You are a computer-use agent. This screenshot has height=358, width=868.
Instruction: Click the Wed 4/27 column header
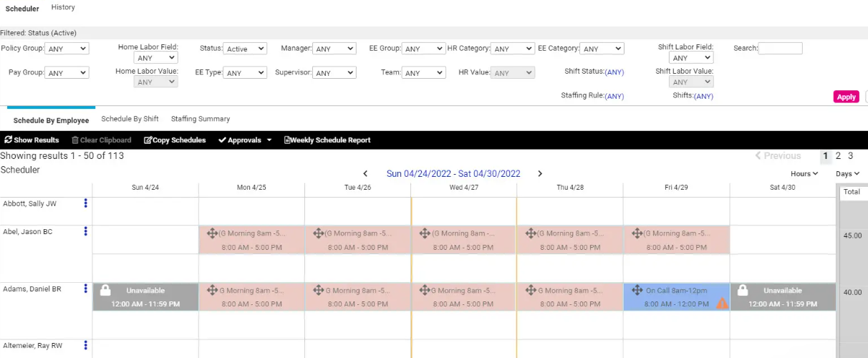click(463, 188)
